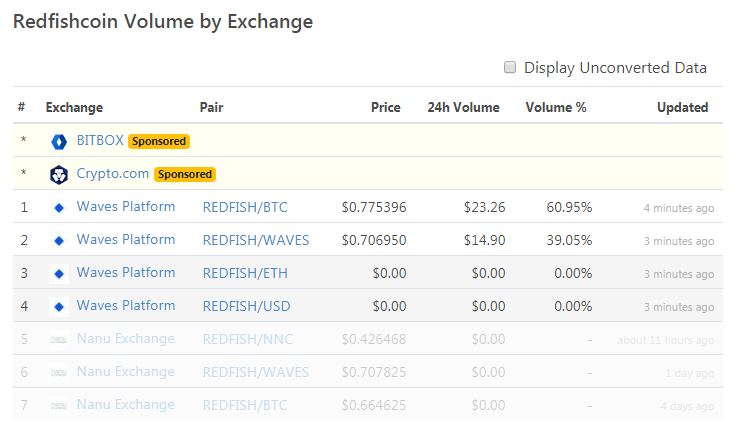Open the Crypto.com sponsored link

click(x=112, y=173)
